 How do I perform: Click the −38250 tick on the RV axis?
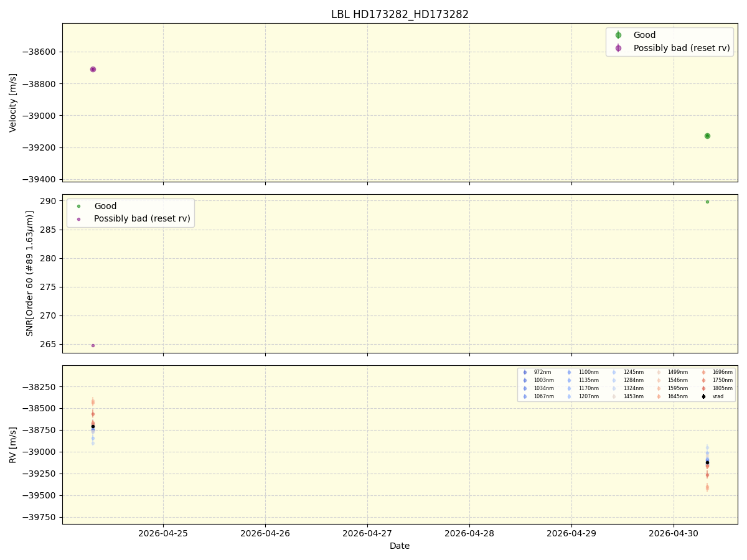click(x=40, y=386)
